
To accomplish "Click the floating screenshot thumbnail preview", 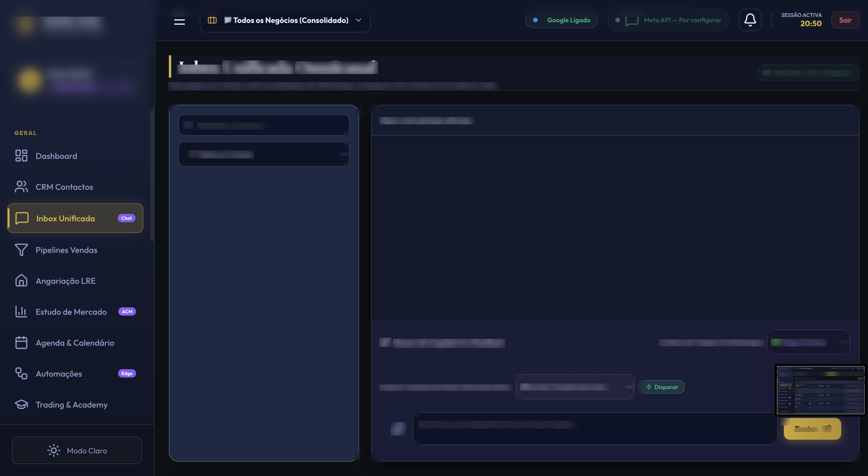I will coord(820,390).
